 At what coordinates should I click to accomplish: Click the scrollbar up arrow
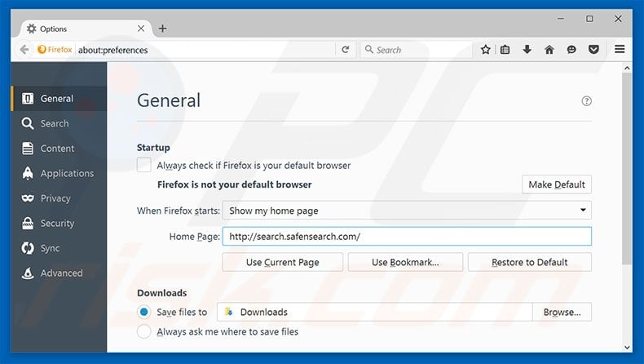(627, 69)
